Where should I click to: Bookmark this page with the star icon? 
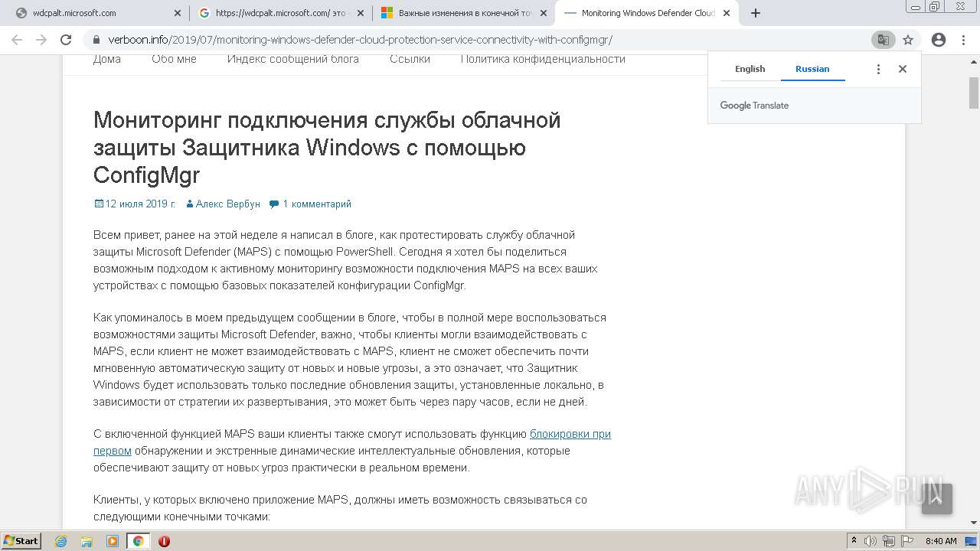click(x=908, y=40)
